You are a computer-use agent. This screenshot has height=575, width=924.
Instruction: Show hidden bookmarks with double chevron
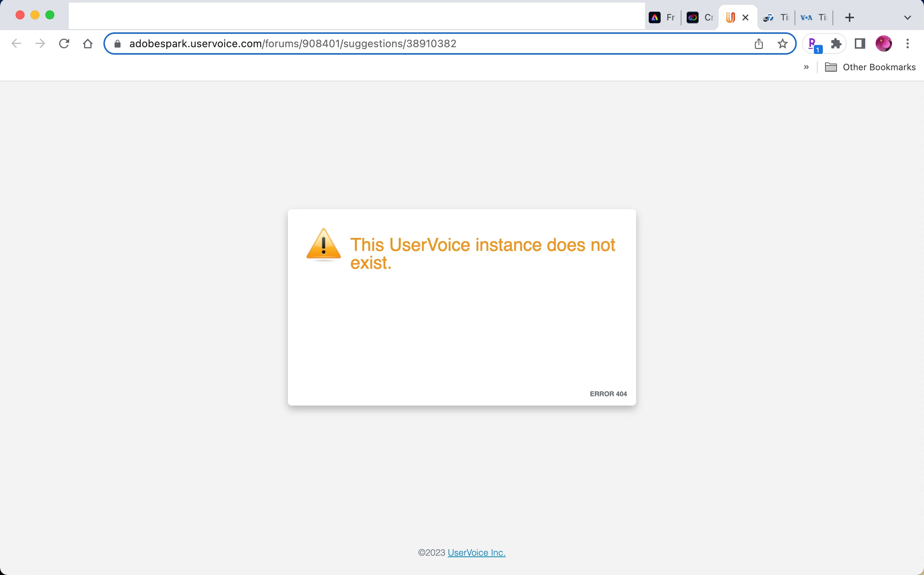[806, 67]
